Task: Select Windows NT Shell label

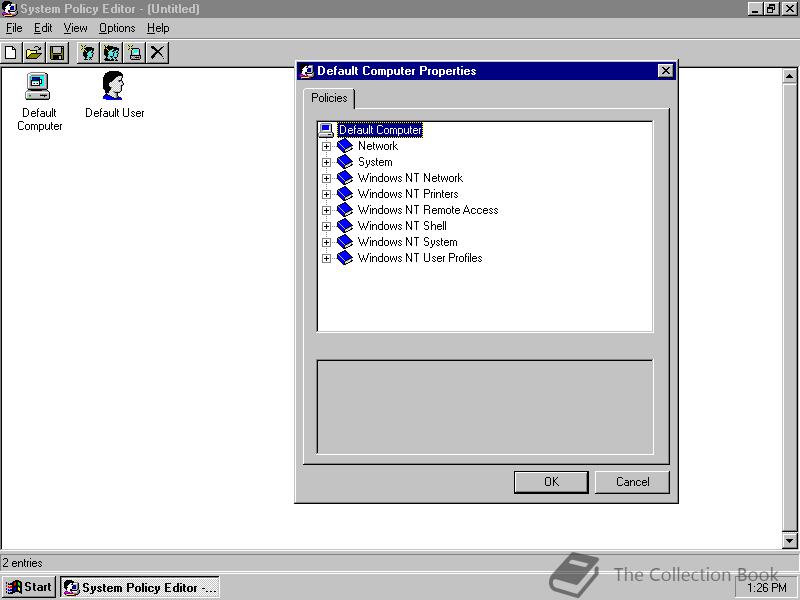Action: point(402,226)
